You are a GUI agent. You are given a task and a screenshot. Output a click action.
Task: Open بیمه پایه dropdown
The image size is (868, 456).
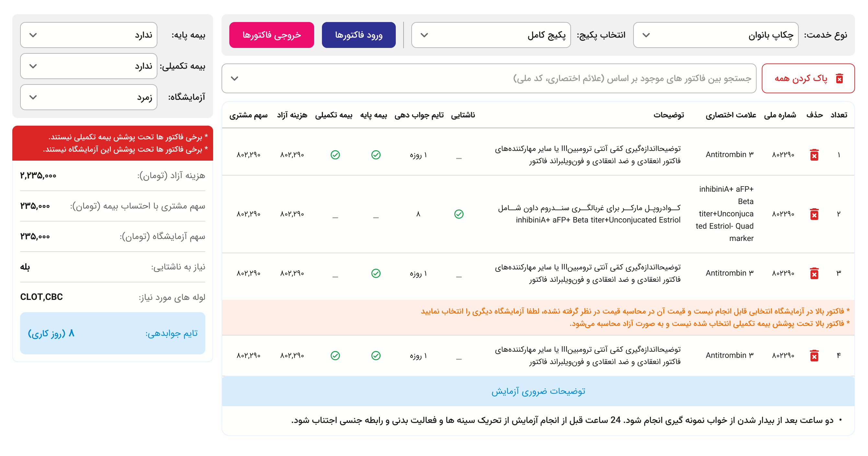coord(89,35)
